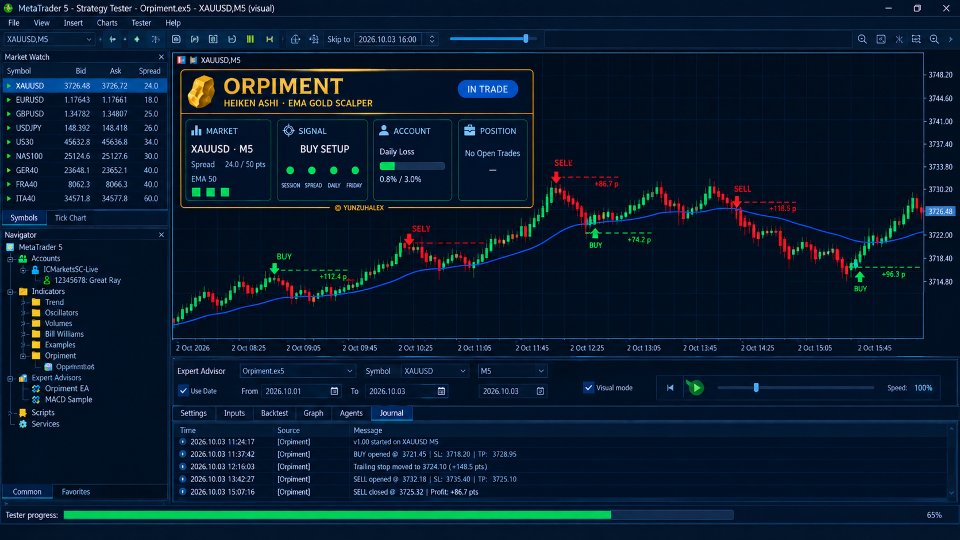Select the EURUSD row in Market Watch
This screenshot has width=960, height=540.
[x=84, y=100]
